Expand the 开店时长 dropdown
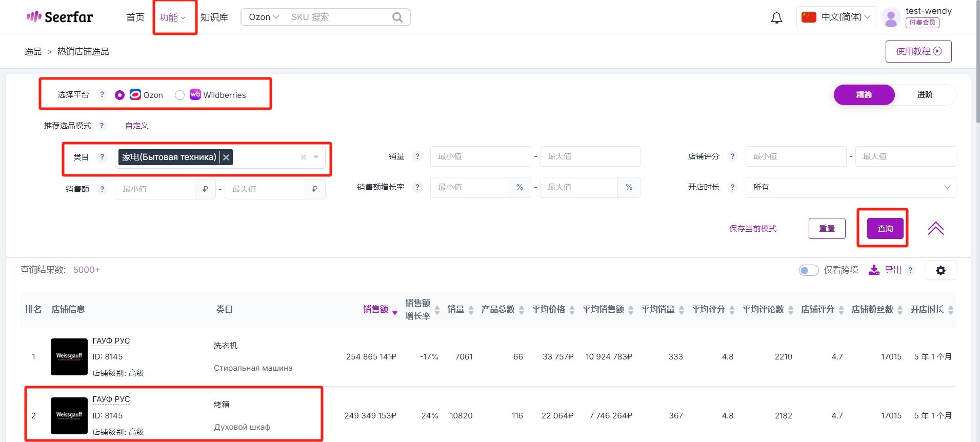This screenshot has height=442, width=980. click(850, 187)
